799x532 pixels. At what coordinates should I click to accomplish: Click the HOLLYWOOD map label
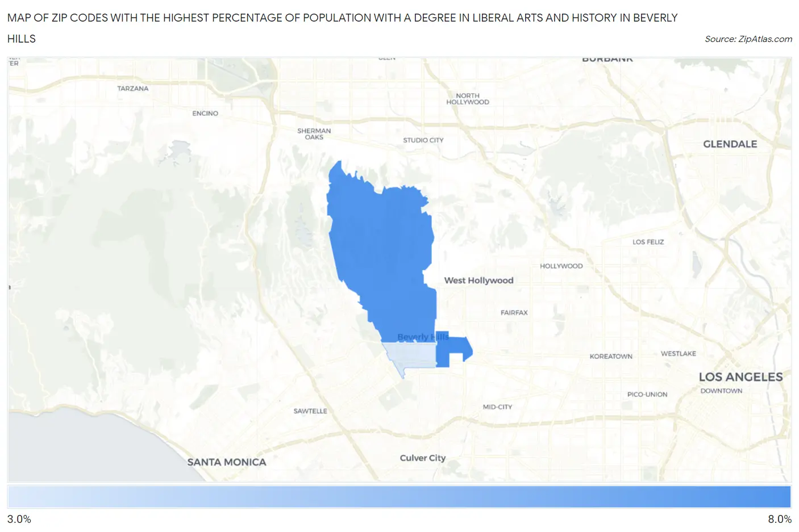click(561, 266)
